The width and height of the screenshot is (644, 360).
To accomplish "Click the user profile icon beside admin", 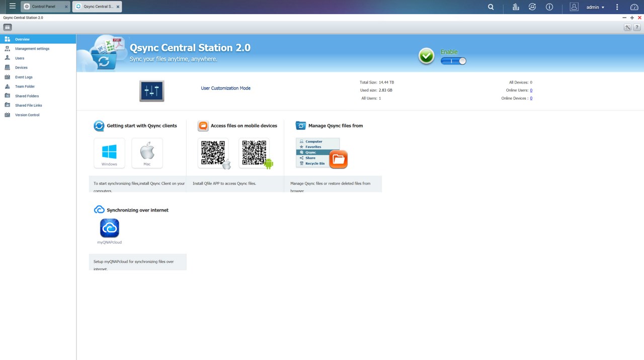I will (574, 7).
